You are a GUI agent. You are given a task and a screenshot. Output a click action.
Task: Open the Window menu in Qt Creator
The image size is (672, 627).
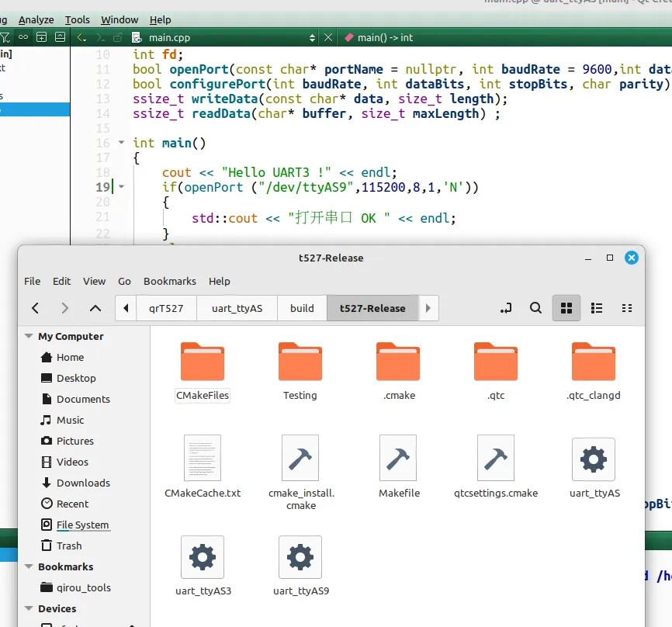point(120,19)
